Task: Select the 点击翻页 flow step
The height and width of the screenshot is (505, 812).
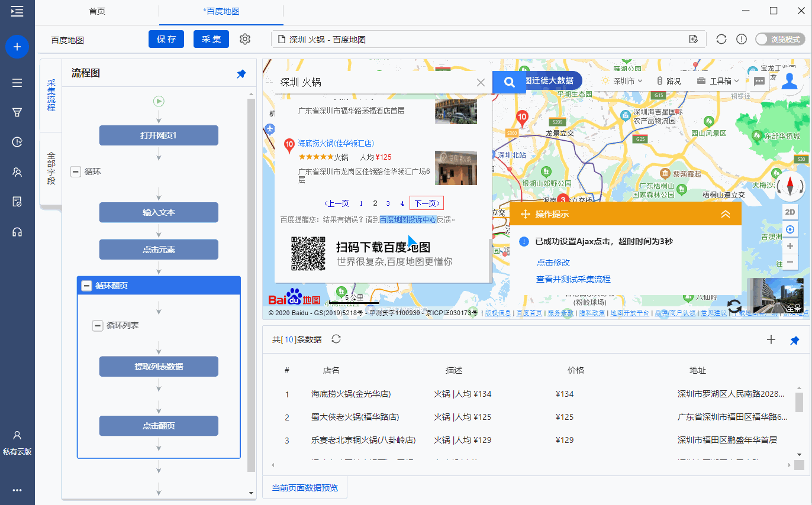Action: pyautogui.click(x=159, y=426)
